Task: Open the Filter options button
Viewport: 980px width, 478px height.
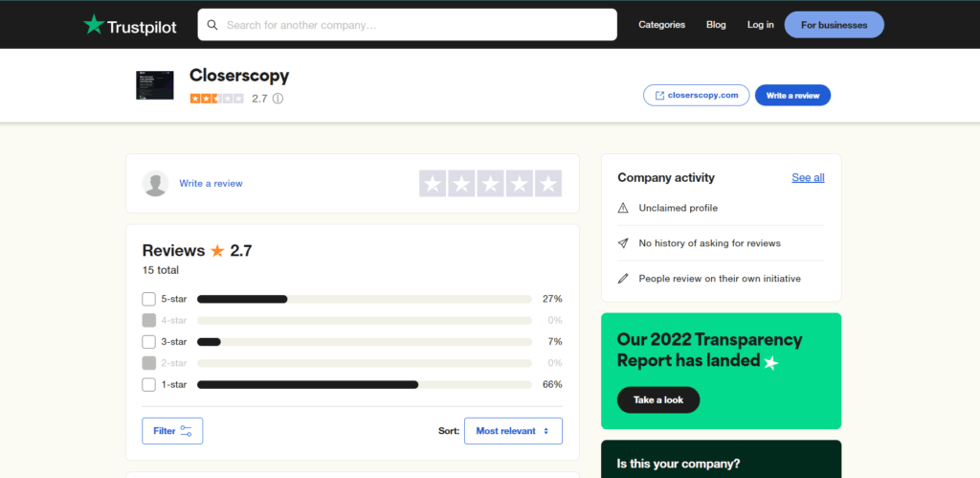Action: point(172,431)
